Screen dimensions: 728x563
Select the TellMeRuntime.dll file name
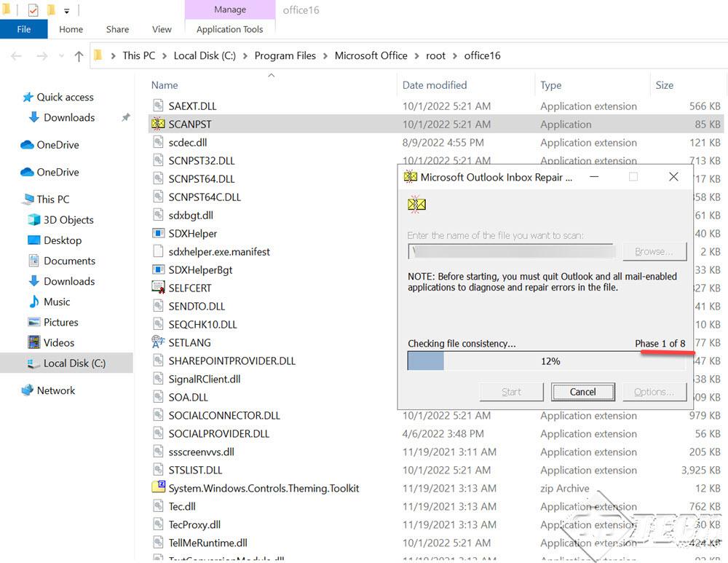[208, 543]
